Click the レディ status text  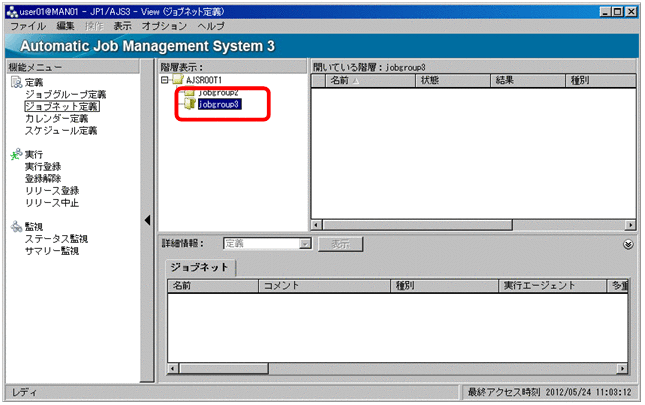click(x=24, y=393)
